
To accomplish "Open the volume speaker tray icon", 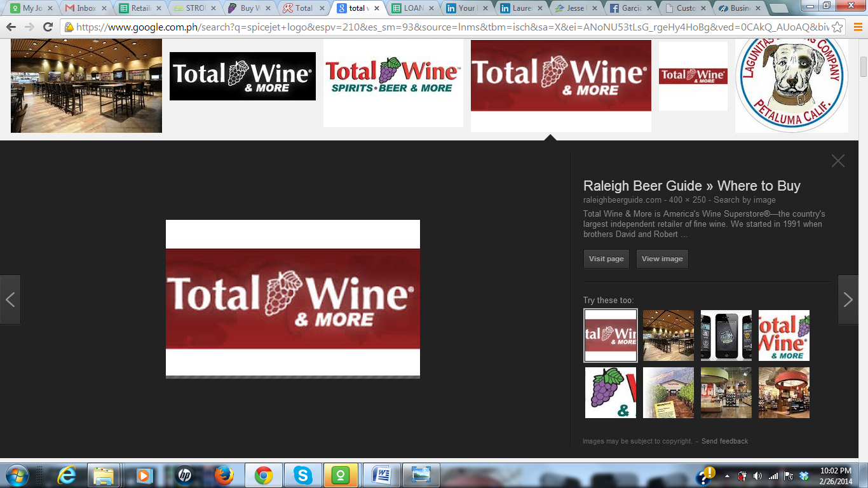I will pos(757,476).
